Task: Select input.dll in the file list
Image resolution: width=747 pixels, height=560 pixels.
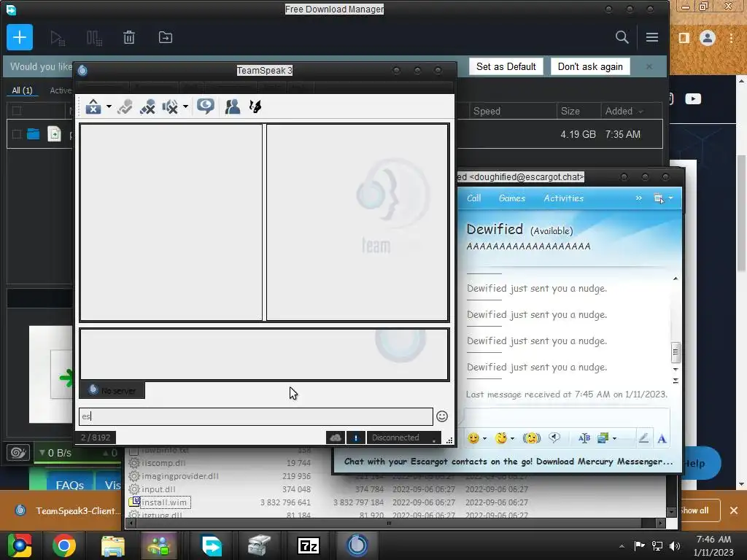Action: [158, 489]
